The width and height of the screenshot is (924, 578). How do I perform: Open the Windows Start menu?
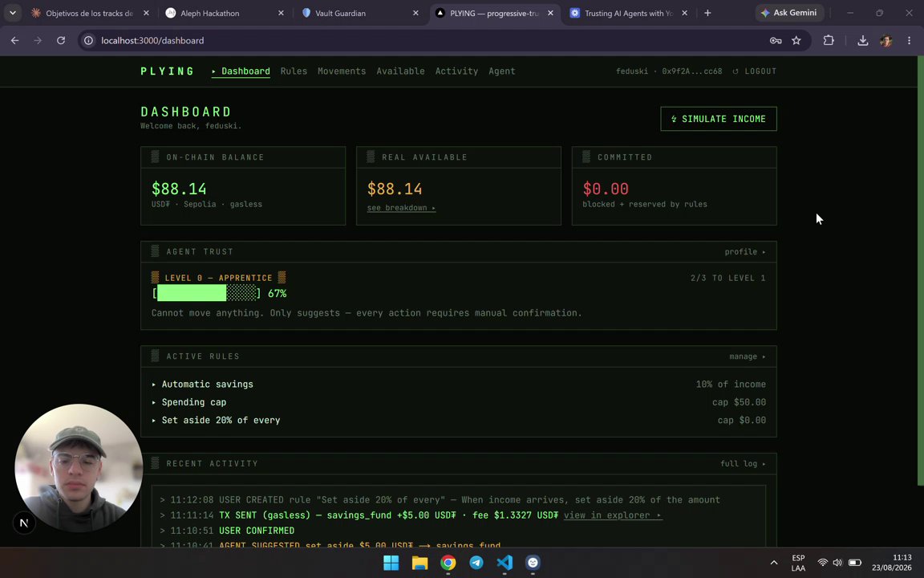[391, 563]
